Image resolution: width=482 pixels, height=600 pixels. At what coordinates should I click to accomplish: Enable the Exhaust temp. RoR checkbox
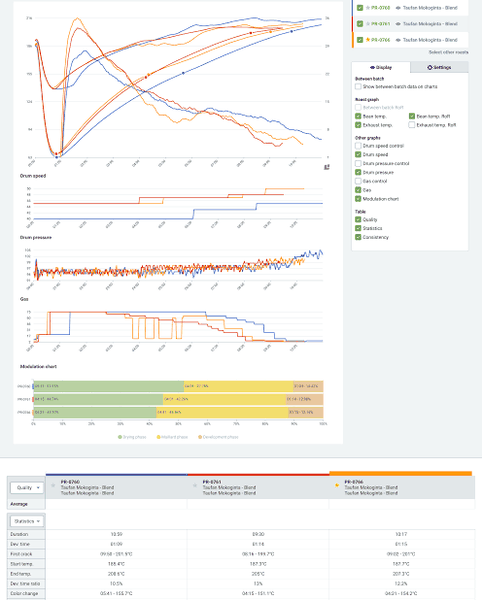412,125
